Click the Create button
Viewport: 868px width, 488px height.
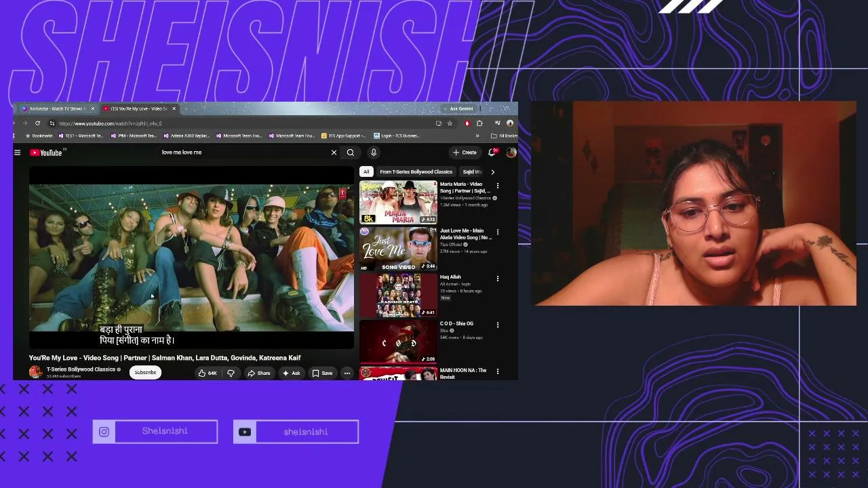(465, 152)
